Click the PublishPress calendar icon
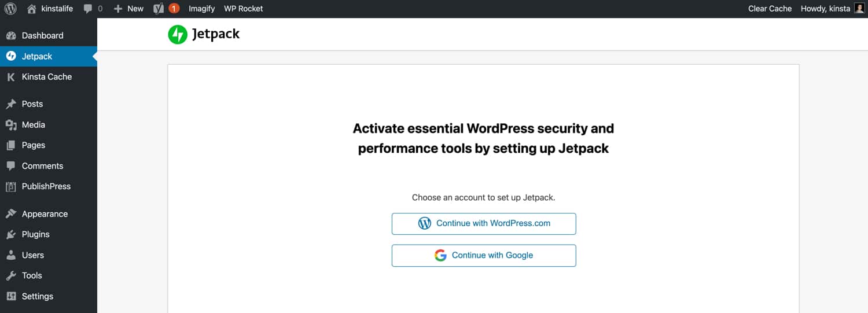Image resolution: width=868 pixels, height=313 pixels. pos(10,187)
